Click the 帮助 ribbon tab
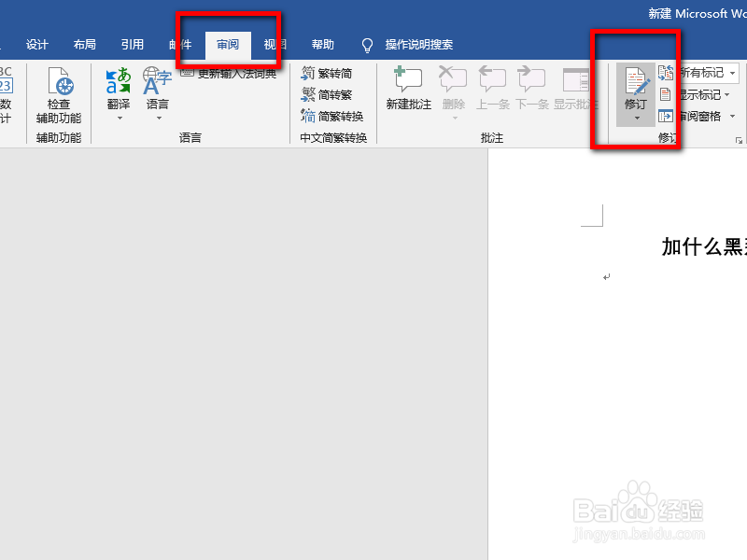 (x=322, y=44)
